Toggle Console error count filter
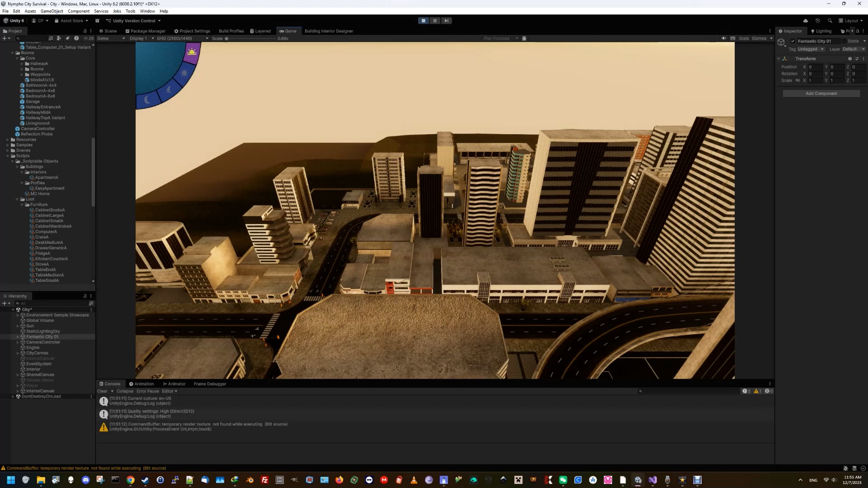Image resolution: width=868 pixels, height=488 pixels. click(x=769, y=391)
